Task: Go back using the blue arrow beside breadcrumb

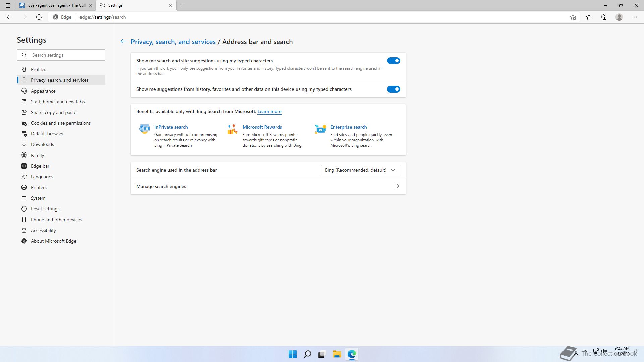Action: pyautogui.click(x=123, y=41)
